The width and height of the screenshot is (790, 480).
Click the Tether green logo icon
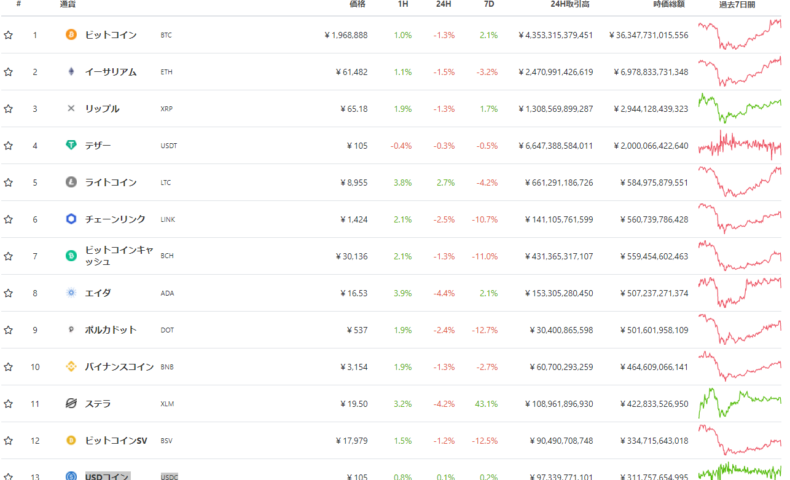point(71,145)
